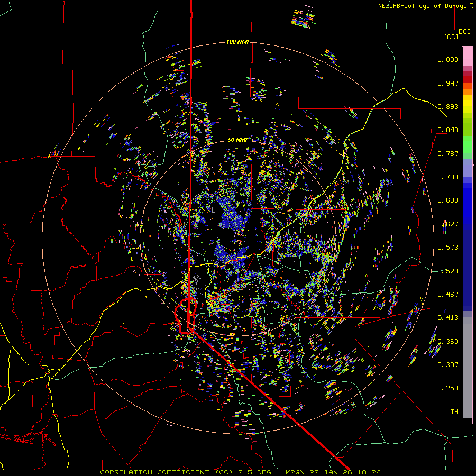The height and width of the screenshot is (476, 476).
Task: Click the red polygon outline near radar center
Action: [x=186, y=316]
